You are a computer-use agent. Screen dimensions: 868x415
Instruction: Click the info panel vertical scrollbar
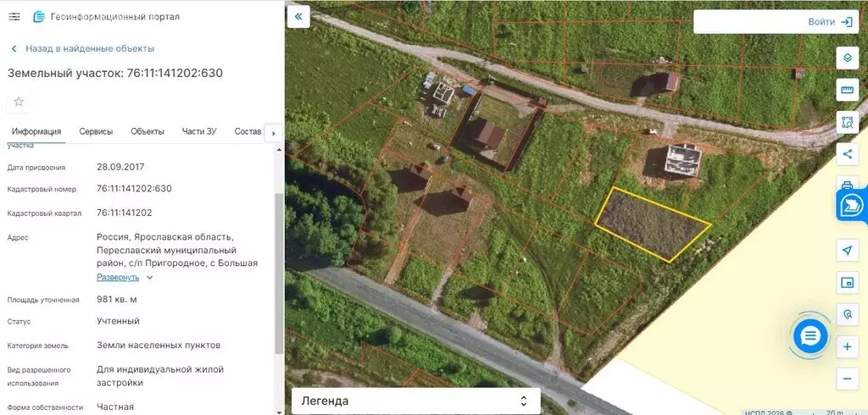coord(279,271)
